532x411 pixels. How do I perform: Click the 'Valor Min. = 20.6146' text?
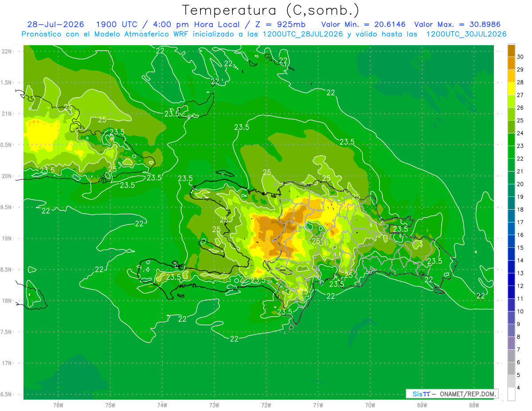coord(364,24)
